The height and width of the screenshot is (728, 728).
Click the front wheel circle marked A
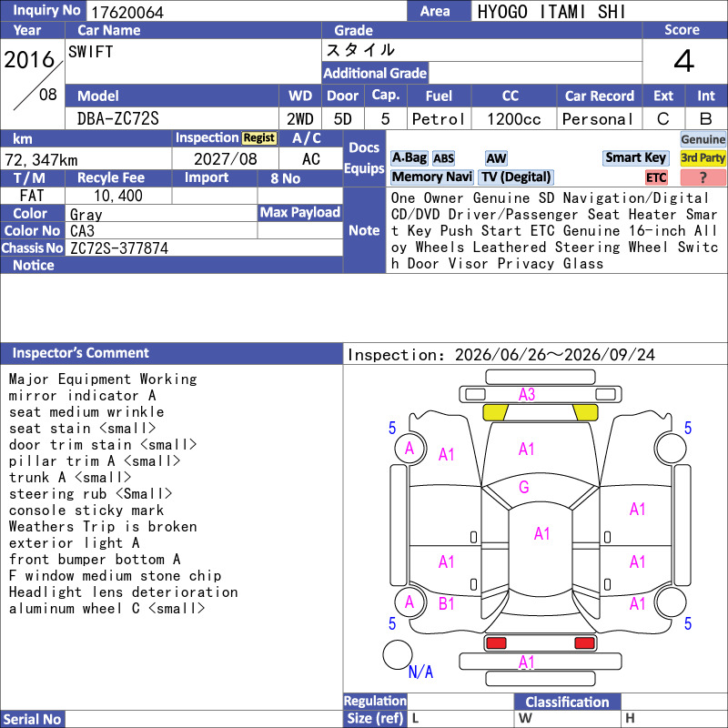coord(410,449)
